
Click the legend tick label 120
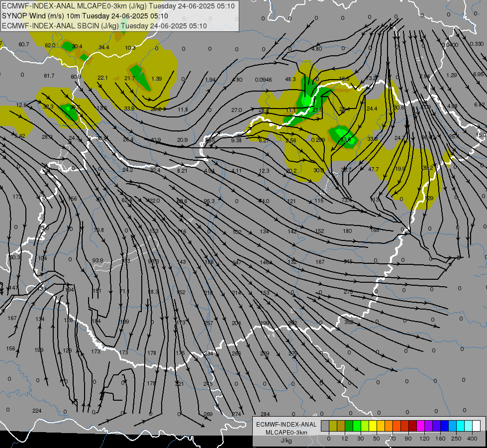coord(424,439)
